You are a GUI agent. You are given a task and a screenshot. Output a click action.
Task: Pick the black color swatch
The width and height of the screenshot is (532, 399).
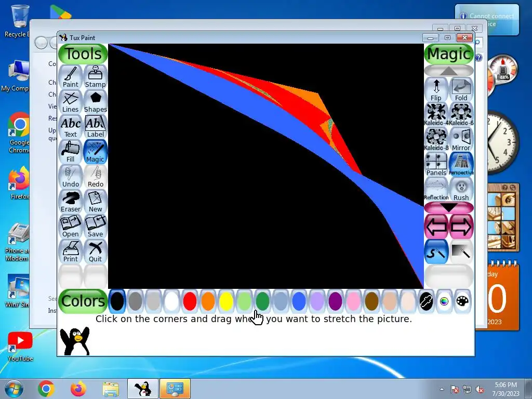(x=117, y=301)
